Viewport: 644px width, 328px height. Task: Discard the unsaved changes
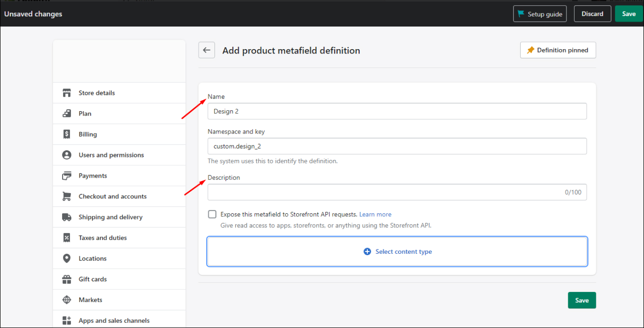pyautogui.click(x=592, y=14)
